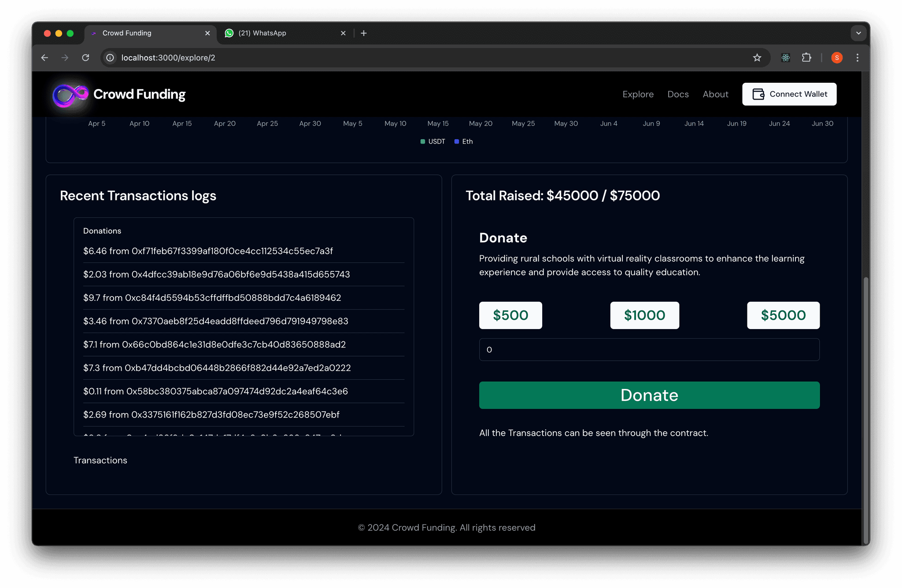Click the Transactions label below the list

pos(100,460)
